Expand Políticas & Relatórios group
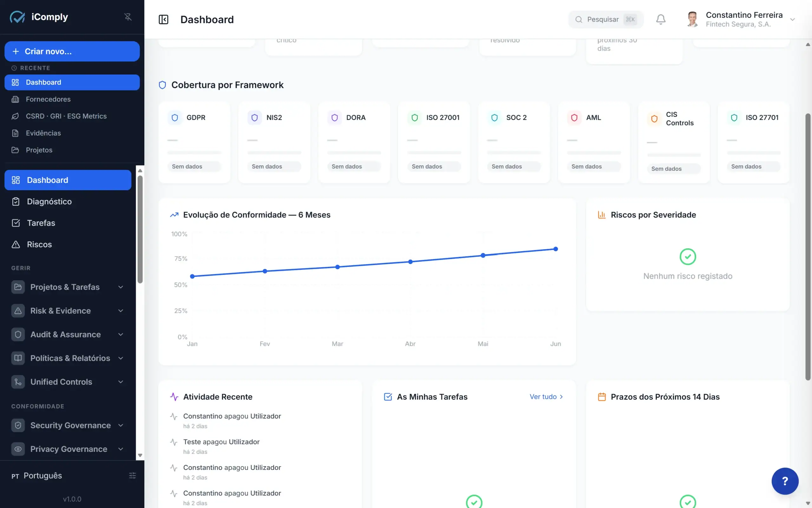This screenshot has height=508, width=812. [x=68, y=358]
